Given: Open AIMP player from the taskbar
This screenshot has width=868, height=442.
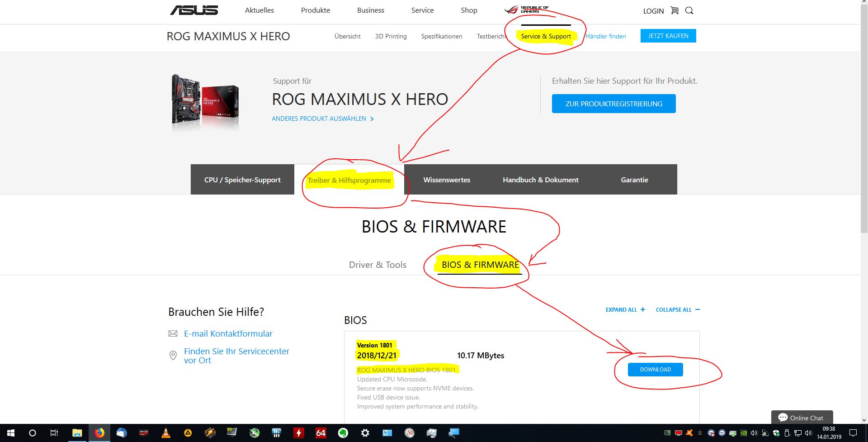Looking at the screenshot, I should point(188,433).
